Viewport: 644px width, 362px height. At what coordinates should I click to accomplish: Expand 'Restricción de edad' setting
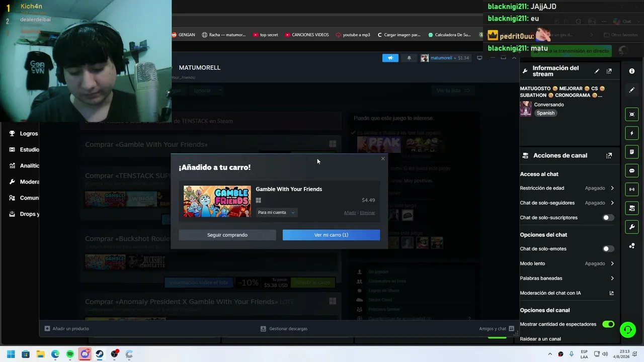click(x=567, y=188)
